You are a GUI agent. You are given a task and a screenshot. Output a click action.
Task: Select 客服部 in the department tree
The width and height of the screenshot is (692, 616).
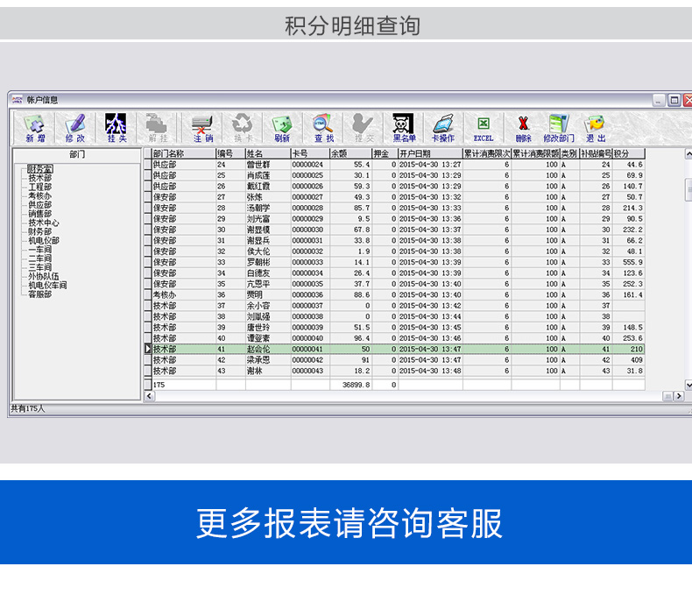pyautogui.click(x=39, y=294)
